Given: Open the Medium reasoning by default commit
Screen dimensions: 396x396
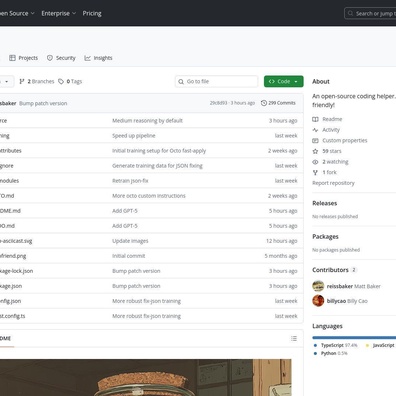Looking at the screenshot, I should click(147, 121).
